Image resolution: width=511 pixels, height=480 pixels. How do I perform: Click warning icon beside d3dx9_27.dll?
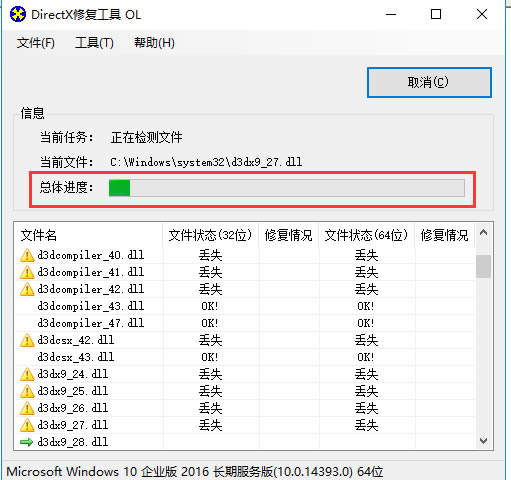click(27, 425)
